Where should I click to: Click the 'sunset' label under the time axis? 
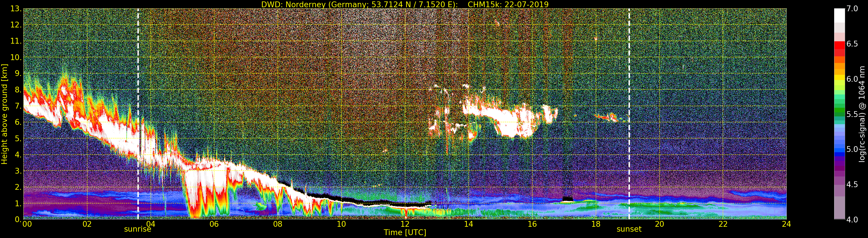[629, 229]
